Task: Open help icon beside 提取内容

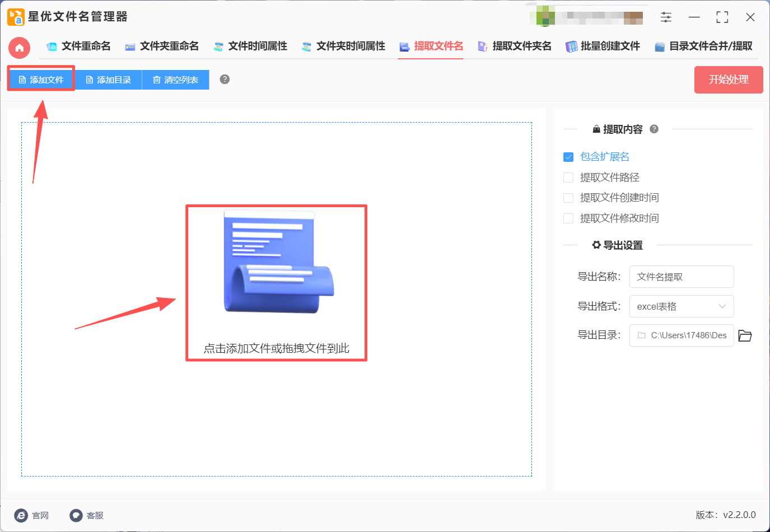Action: [654, 129]
